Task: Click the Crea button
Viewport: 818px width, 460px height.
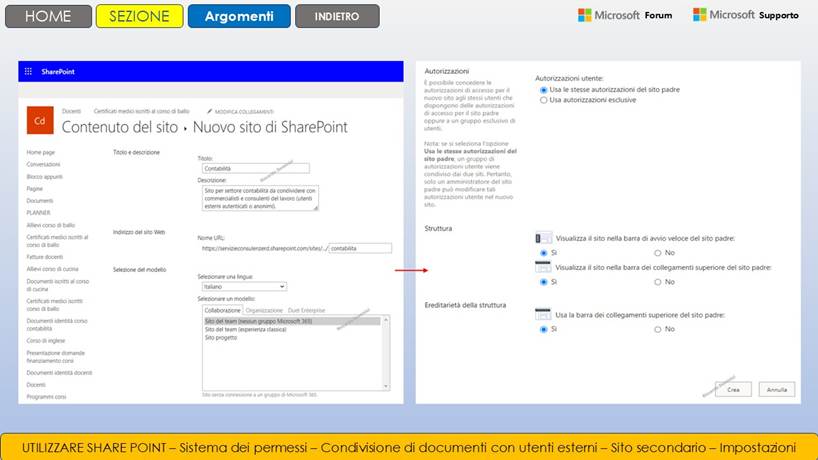Action: [x=733, y=390]
